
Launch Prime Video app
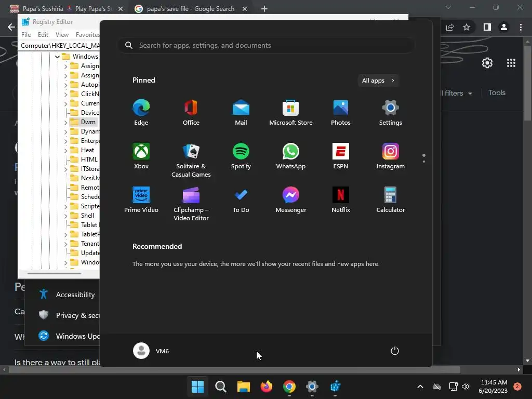tap(141, 200)
